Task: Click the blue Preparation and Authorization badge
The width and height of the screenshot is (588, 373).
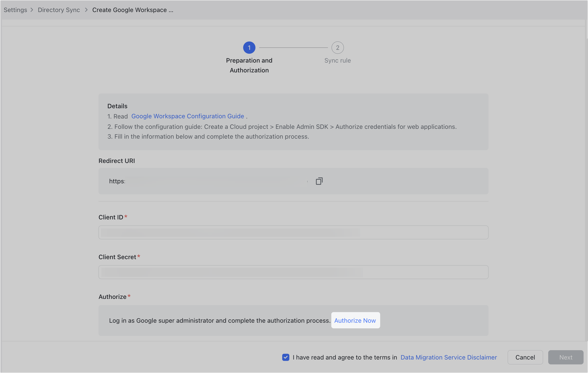Action: click(249, 48)
